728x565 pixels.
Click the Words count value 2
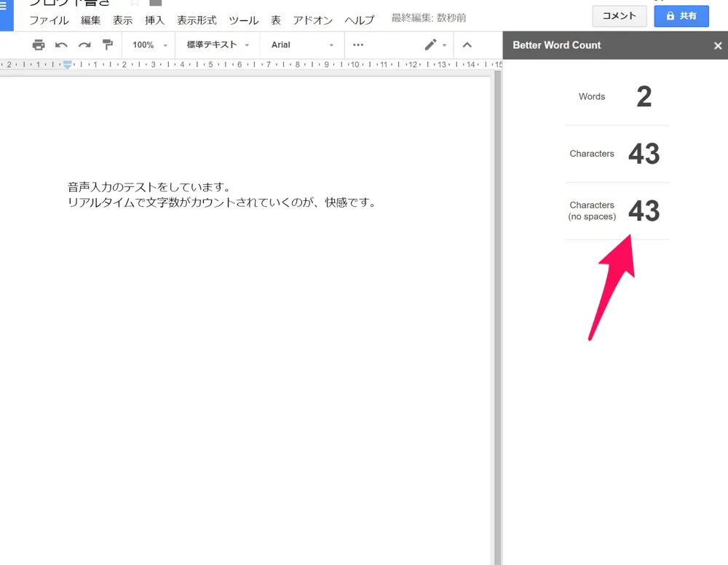point(644,97)
